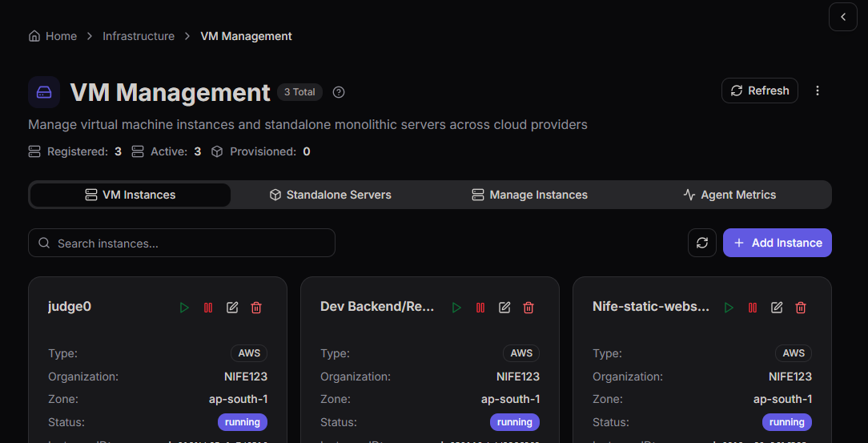868x443 pixels.
Task: Edit the judge0 instance
Action: (x=232, y=308)
